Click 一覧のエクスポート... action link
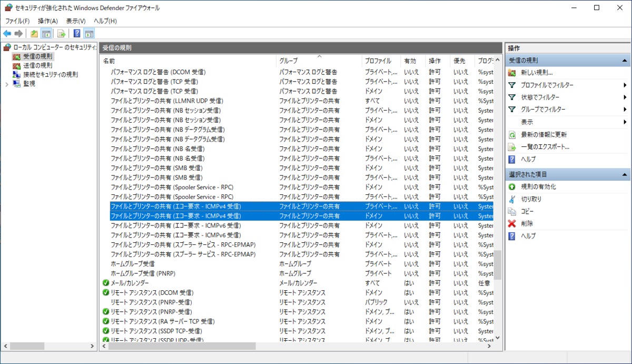Image resolution: width=632 pixels, height=364 pixels. coord(545,146)
